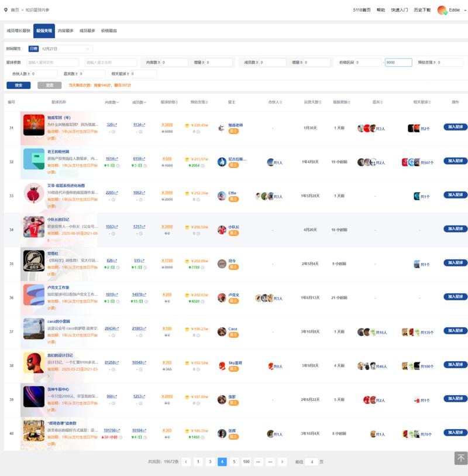Go to the next page arrow
The height and width of the screenshot is (476, 468).
pyautogui.click(x=283, y=461)
